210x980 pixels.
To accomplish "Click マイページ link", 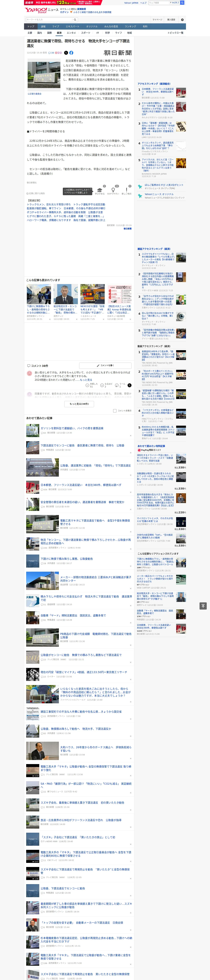I will pyautogui.click(x=157, y=20).
